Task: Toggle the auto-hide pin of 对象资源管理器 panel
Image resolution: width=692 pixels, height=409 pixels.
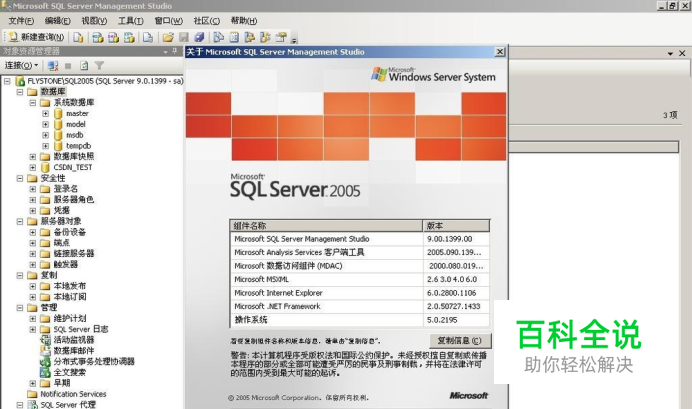Action: pos(175,51)
